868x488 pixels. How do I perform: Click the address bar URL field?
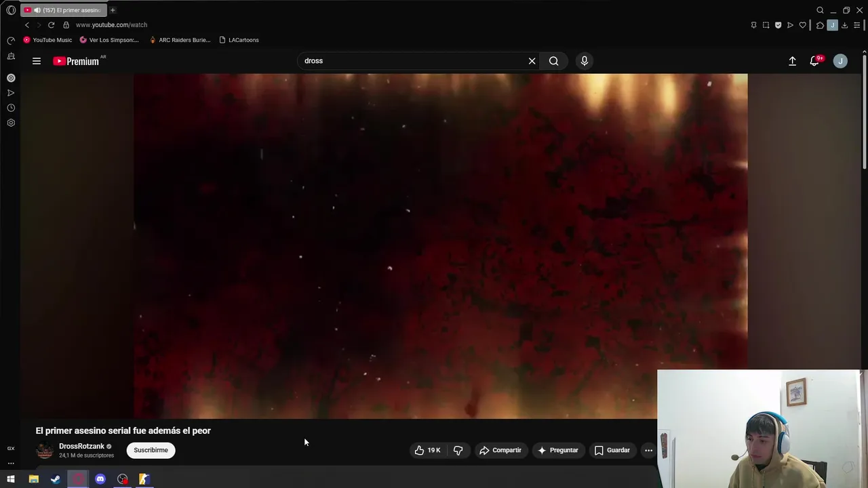pyautogui.click(x=407, y=25)
